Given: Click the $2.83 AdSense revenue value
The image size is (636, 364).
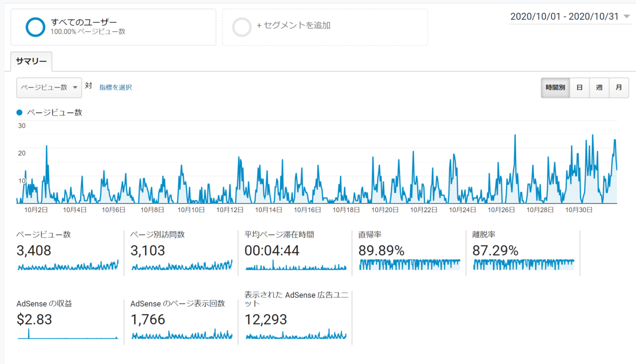Looking at the screenshot, I should tap(34, 319).
